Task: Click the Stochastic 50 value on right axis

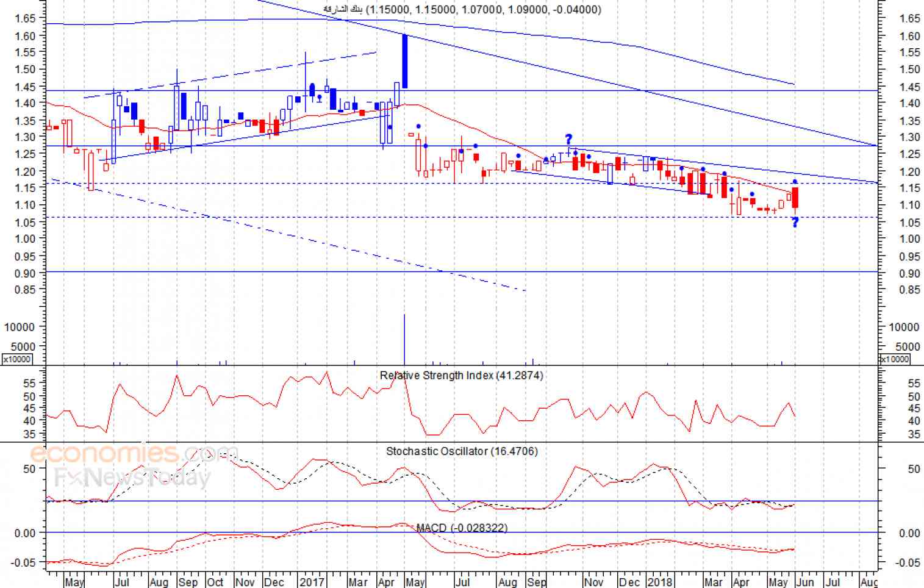Action: 914,469
